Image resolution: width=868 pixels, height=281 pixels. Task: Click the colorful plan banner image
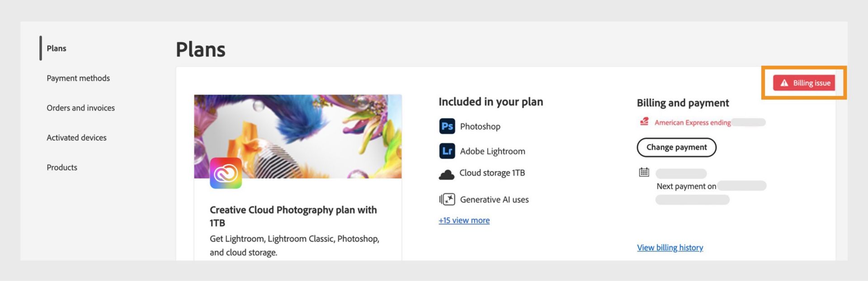(298, 136)
